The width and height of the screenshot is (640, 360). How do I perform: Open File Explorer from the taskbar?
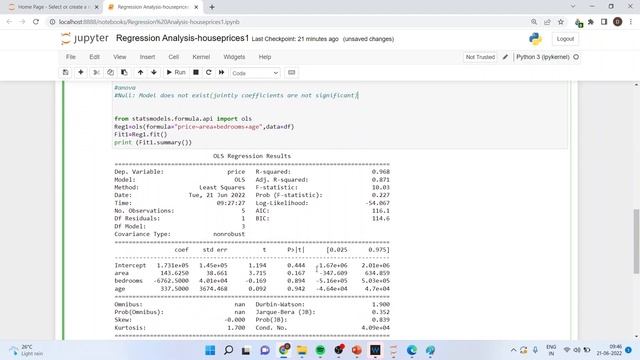point(302,350)
